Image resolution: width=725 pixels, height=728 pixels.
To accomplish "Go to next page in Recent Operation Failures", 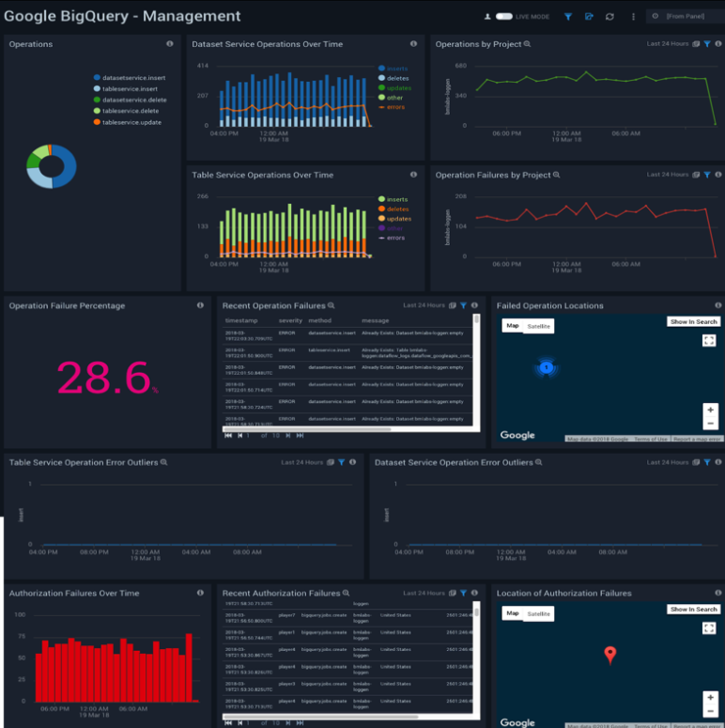I will (x=287, y=436).
